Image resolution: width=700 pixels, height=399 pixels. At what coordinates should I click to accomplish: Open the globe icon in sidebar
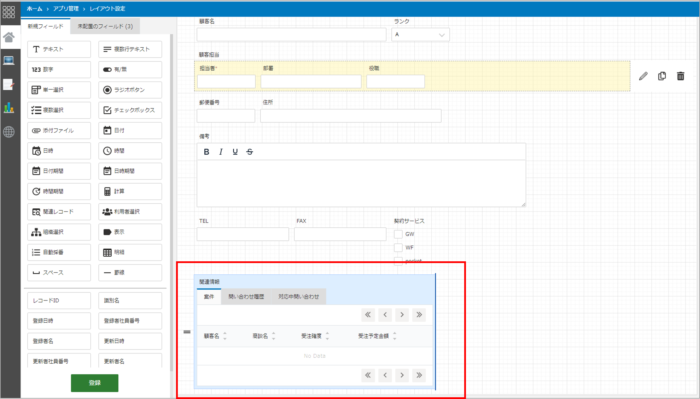click(9, 132)
